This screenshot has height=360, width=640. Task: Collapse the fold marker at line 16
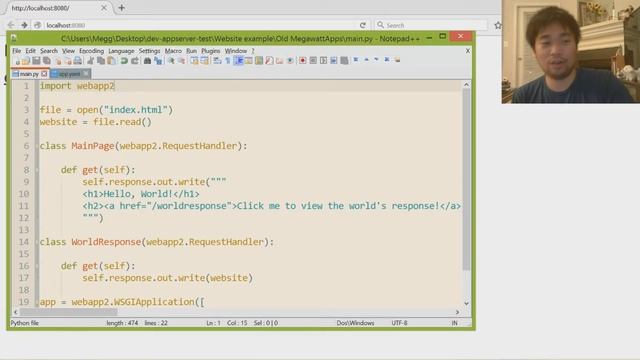tap(37, 266)
